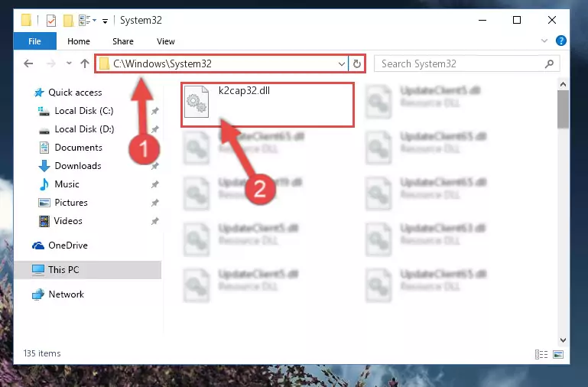This screenshot has width=588, height=387.
Task: Open the recent locations dropdown
Action: click(x=69, y=63)
